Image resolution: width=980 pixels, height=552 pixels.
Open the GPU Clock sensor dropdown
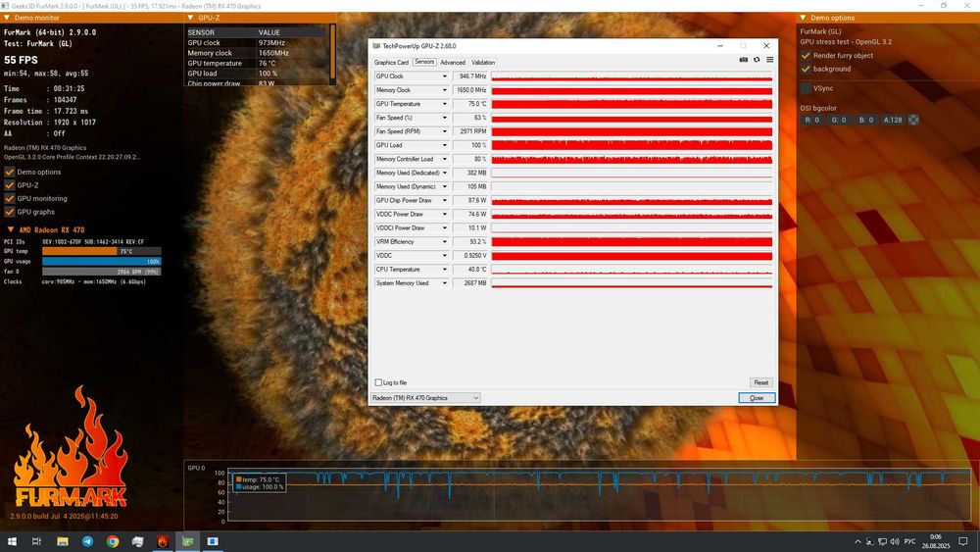click(x=445, y=76)
